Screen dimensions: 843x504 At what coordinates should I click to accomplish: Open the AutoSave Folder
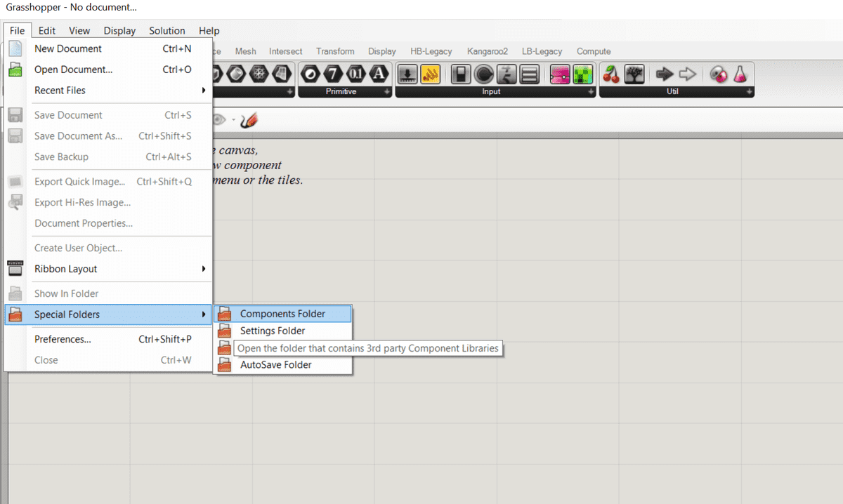282,365
